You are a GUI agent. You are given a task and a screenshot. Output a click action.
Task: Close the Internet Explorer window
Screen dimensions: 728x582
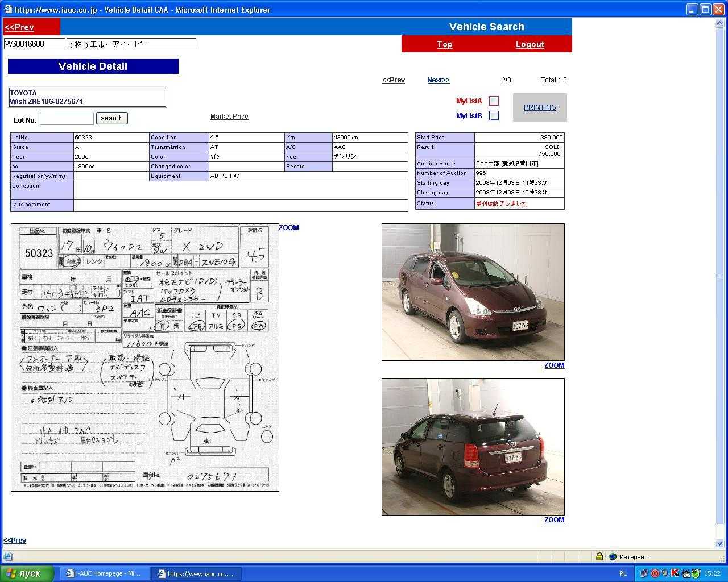point(719,9)
